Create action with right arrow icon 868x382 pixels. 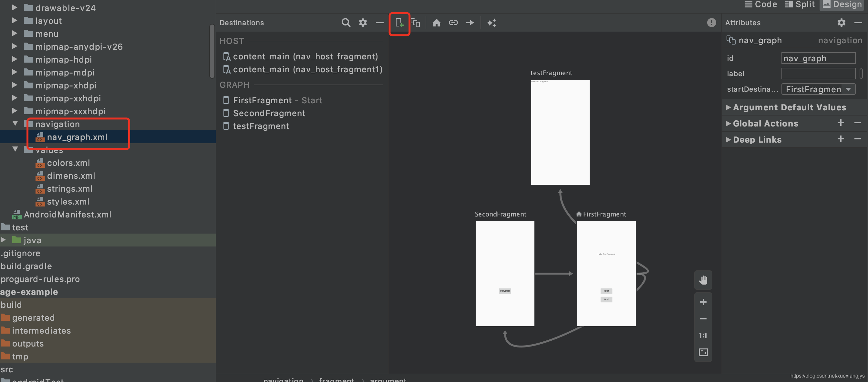pos(470,23)
